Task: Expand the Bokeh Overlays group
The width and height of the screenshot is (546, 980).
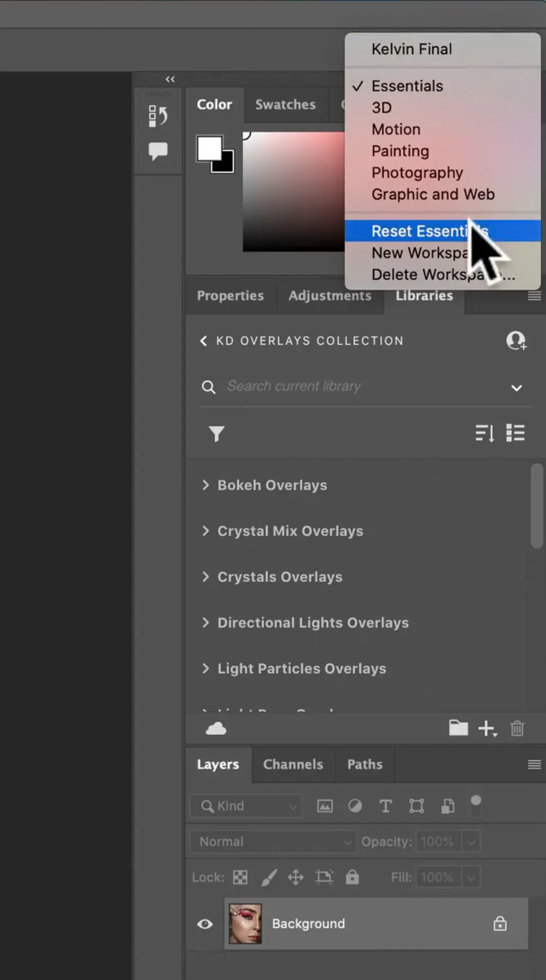Action: tap(206, 485)
